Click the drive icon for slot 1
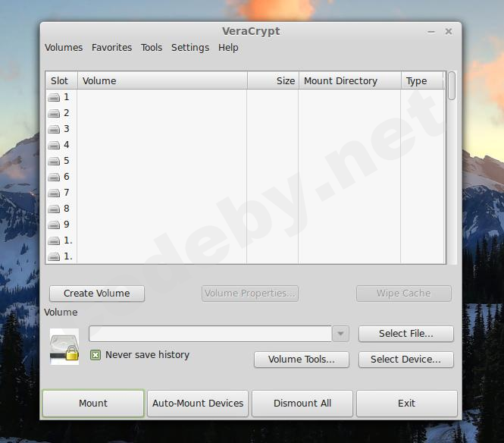The image size is (504, 443). pos(54,98)
